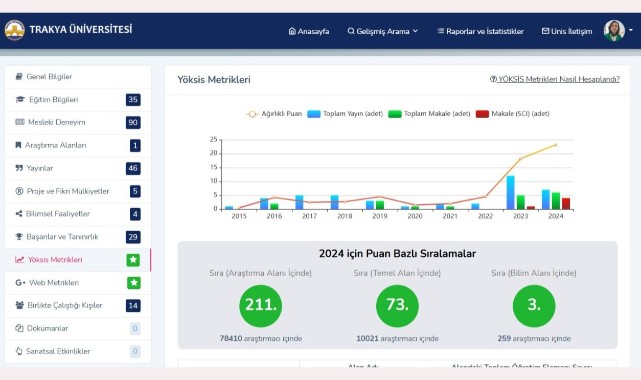
Task: Toggle Toplam Makale (adet) legend series
Action: 429,114
